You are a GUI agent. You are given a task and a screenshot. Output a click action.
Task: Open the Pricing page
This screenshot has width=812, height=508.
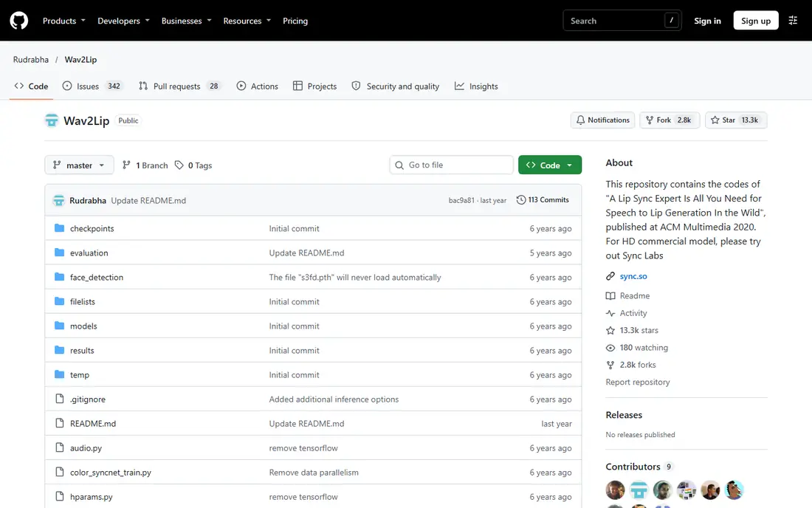295,21
